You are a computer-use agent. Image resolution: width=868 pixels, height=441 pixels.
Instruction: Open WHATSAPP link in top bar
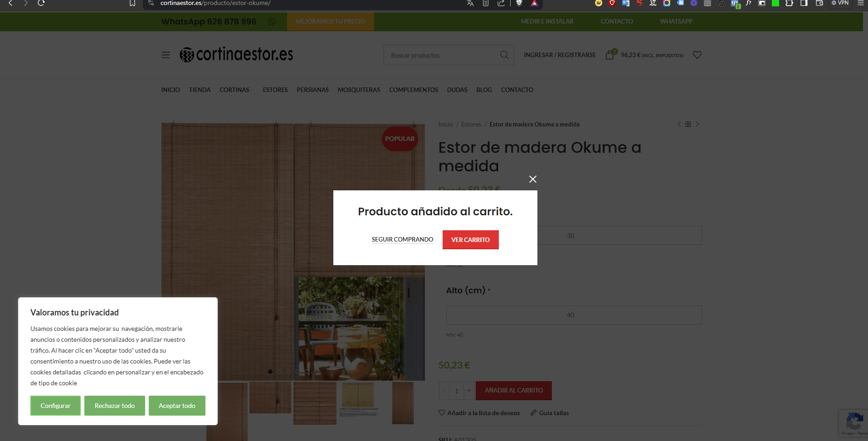click(x=676, y=21)
